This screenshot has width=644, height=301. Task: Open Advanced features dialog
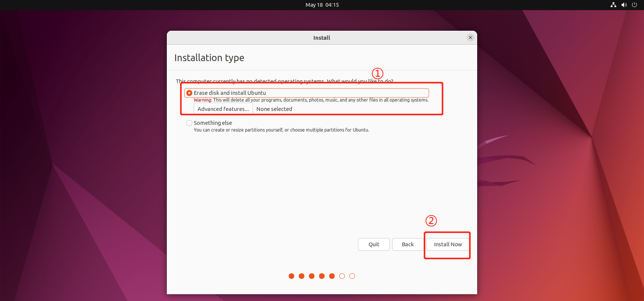(x=223, y=109)
